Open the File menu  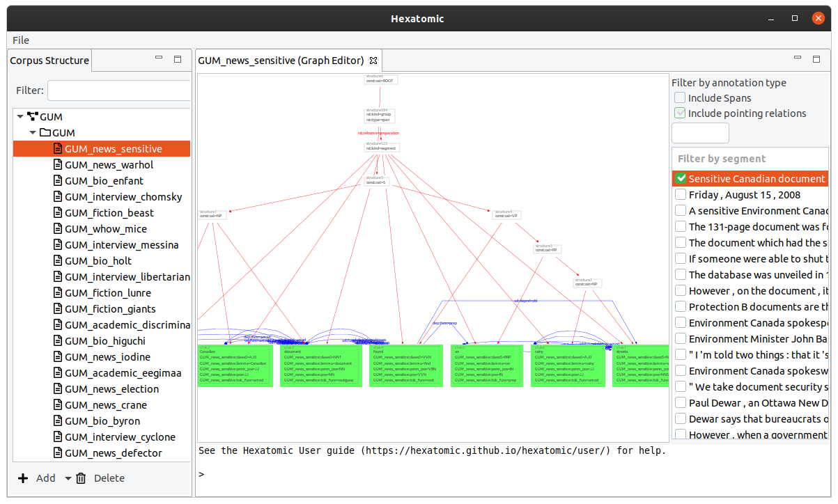21,40
